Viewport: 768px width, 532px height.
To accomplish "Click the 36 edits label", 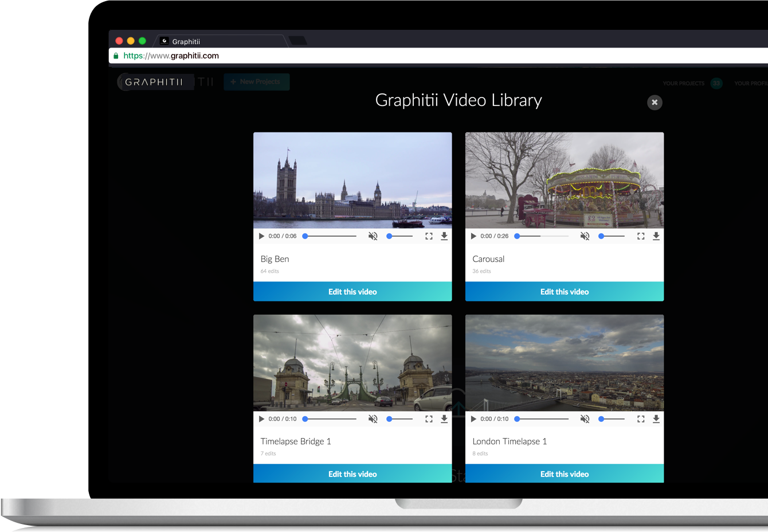I will tap(482, 271).
